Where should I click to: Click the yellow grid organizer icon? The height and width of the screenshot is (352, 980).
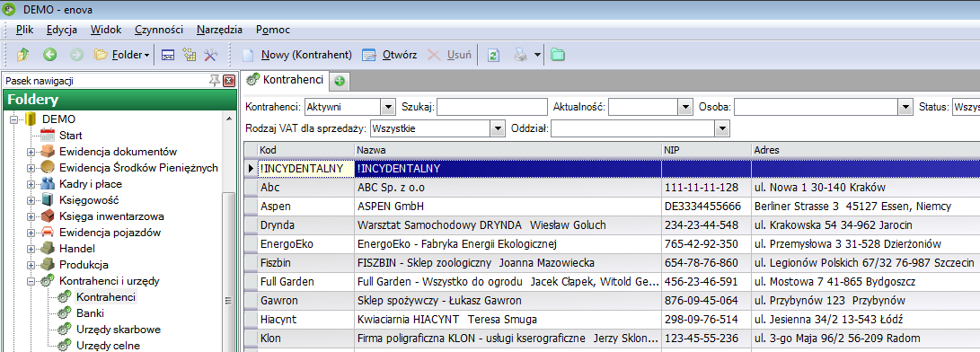[190, 55]
